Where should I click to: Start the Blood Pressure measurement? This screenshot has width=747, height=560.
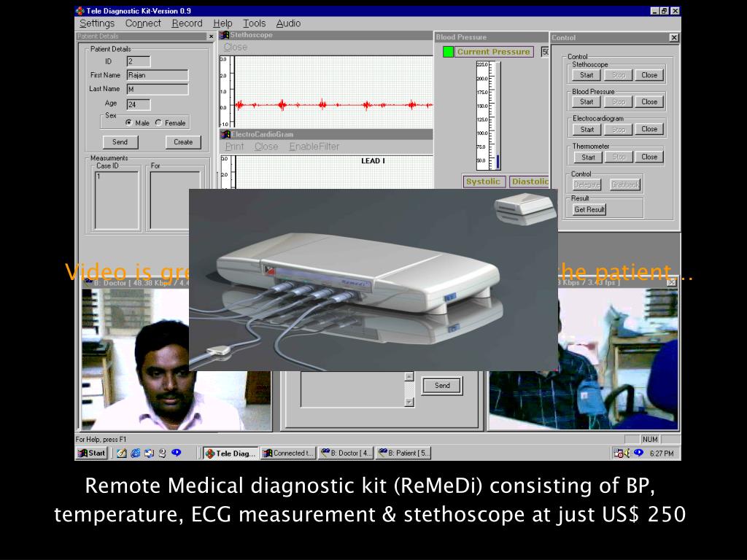(x=587, y=102)
